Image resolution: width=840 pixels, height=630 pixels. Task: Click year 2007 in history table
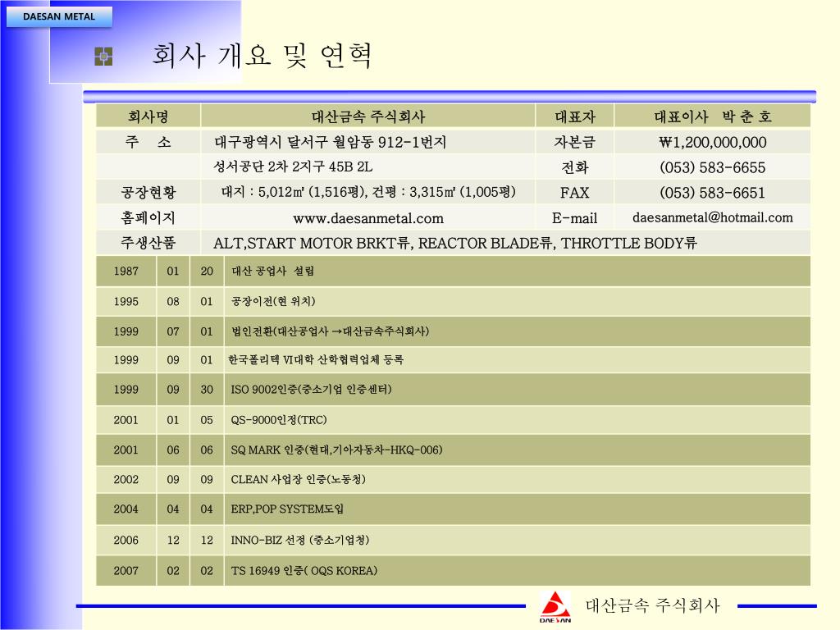pyautogui.click(x=126, y=571)
